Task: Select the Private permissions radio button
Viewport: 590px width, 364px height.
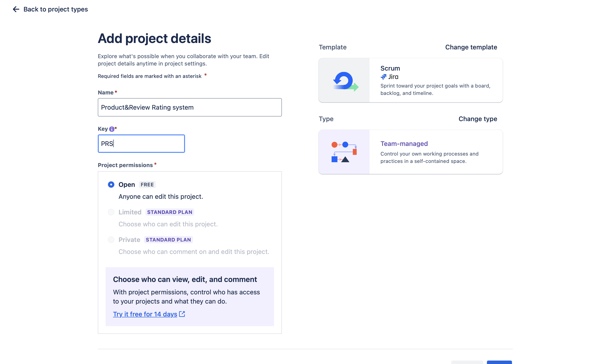Action: pyautogui.click(x=111, y=240)
